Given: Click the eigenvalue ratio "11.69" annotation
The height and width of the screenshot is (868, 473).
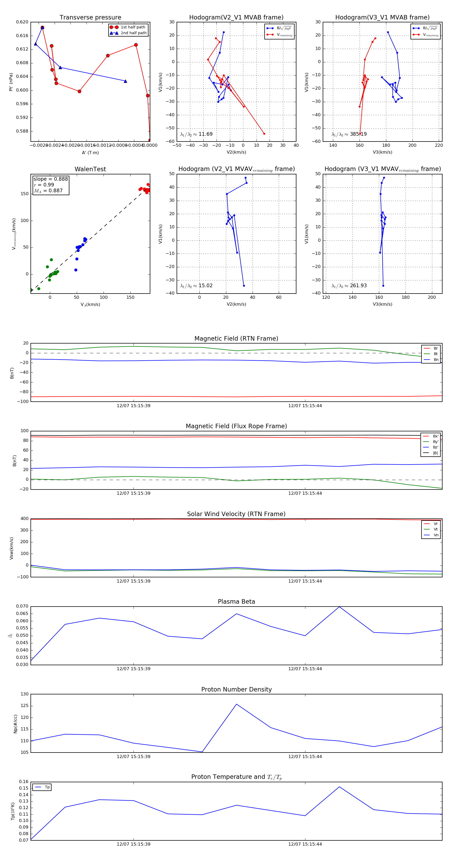Looking at the screenshot, I should [x=196, y=134].
